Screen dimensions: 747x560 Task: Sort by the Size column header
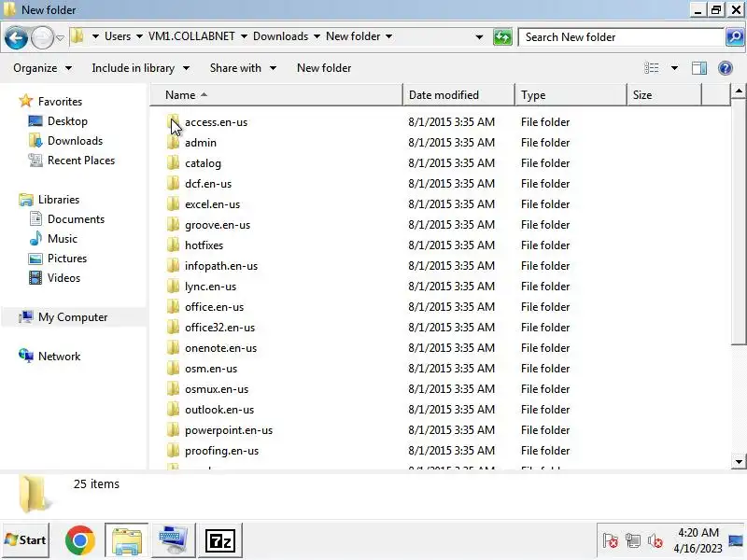coord(664,95)
